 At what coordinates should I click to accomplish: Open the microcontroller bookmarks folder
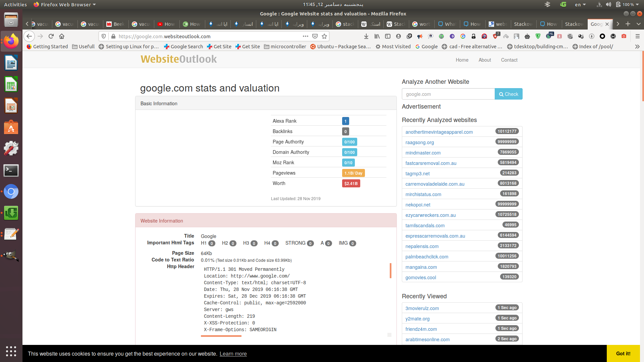tap(285, 47)
